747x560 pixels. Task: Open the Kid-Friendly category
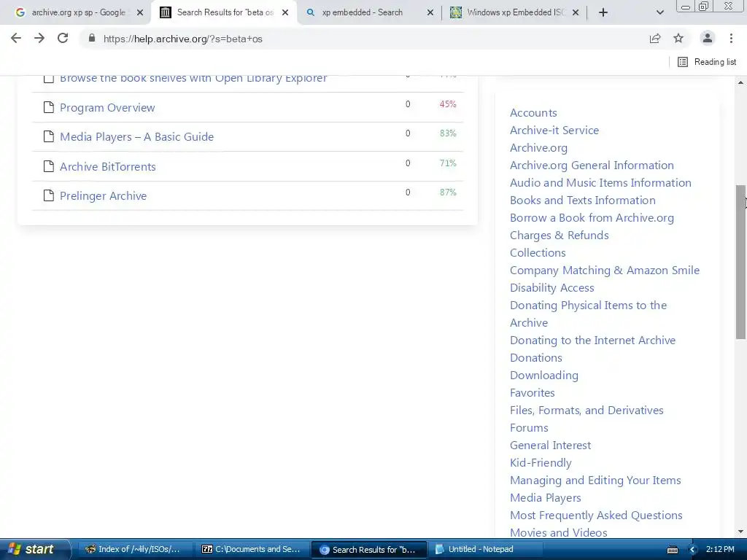pos(541,463)
